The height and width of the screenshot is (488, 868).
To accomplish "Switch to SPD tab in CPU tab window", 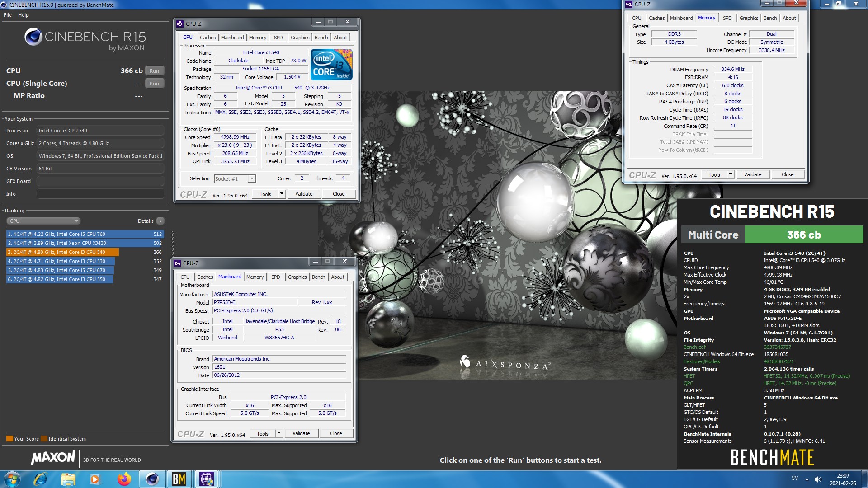I will click(x=278, y=38).
